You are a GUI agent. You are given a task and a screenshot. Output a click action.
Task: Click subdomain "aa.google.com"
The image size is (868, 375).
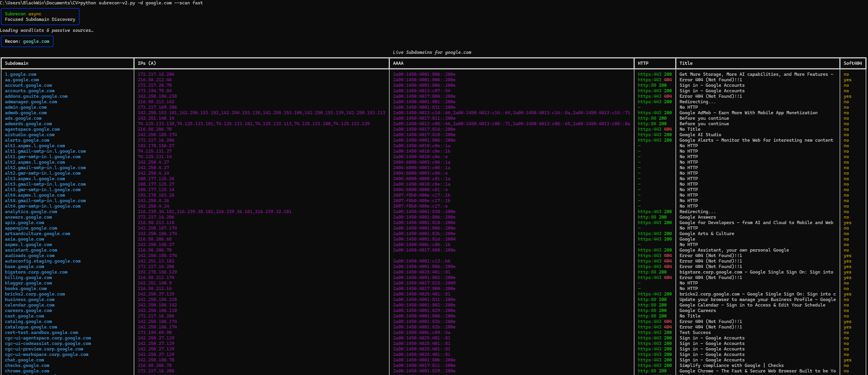point(22,80)
